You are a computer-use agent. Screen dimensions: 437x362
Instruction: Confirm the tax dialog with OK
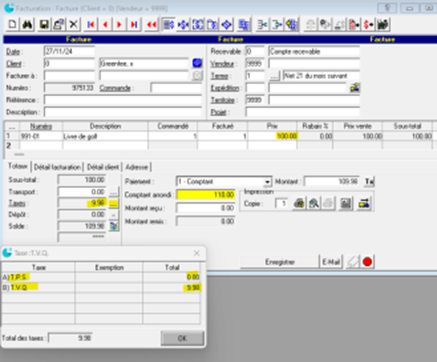[182, 338]
